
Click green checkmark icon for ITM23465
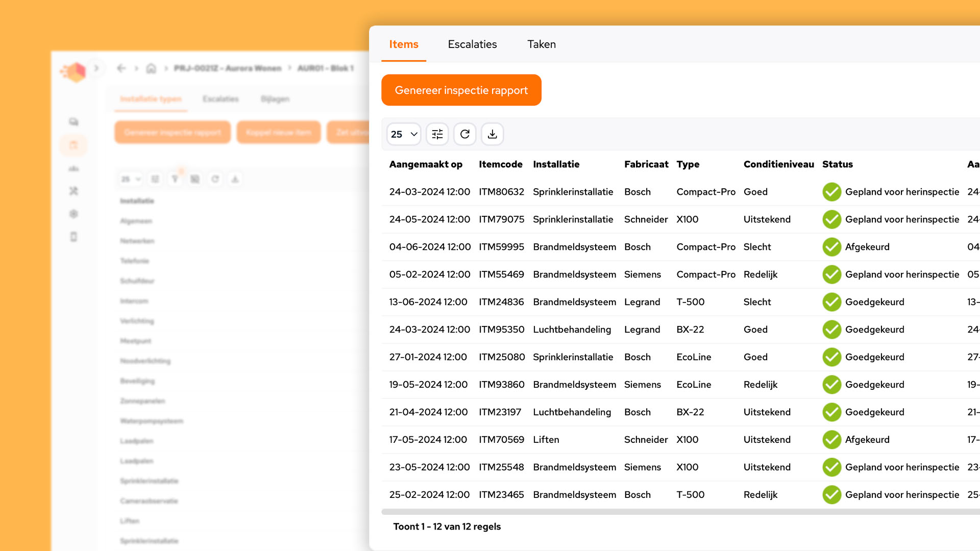pos(831,495)
